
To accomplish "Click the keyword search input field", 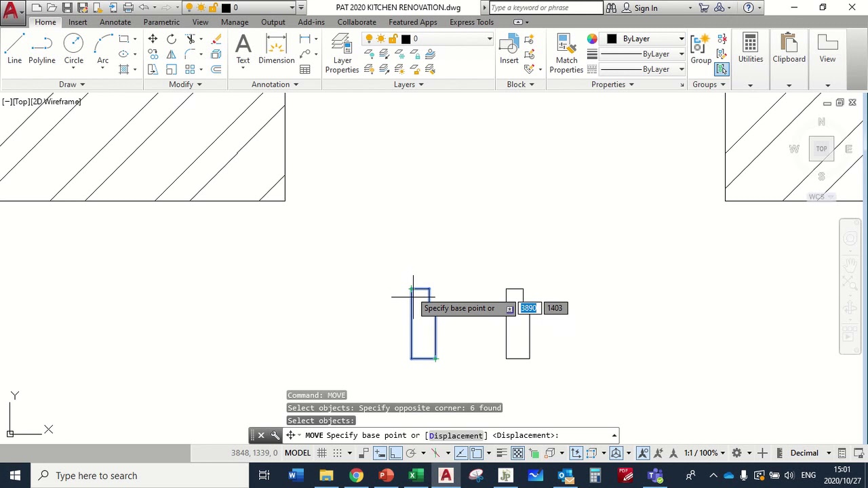I will click(x=545, y=8).
